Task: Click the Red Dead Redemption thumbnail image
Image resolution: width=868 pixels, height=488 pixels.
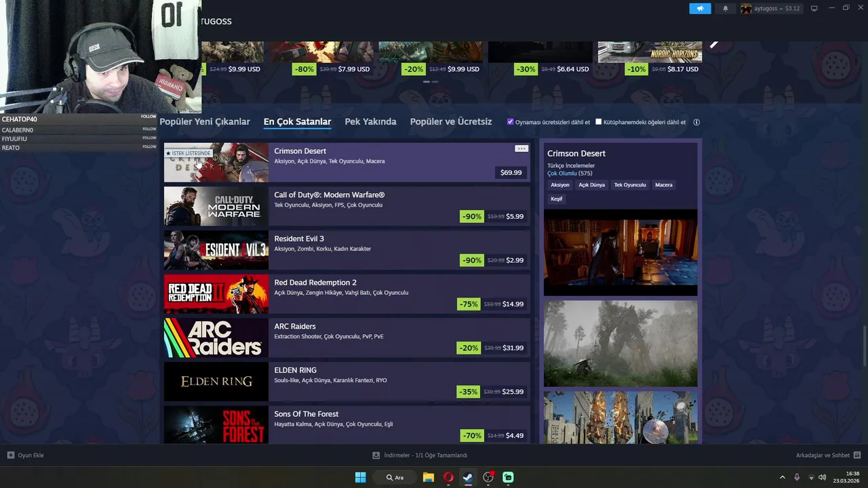Action: point(216,293)
